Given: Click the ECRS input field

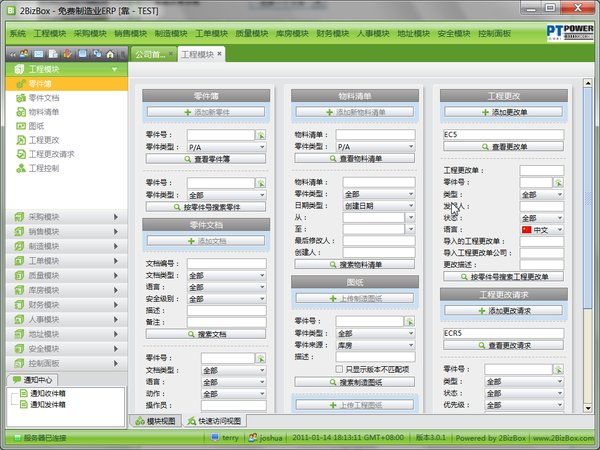Looking at the screenshot, I should coord(504,333).
